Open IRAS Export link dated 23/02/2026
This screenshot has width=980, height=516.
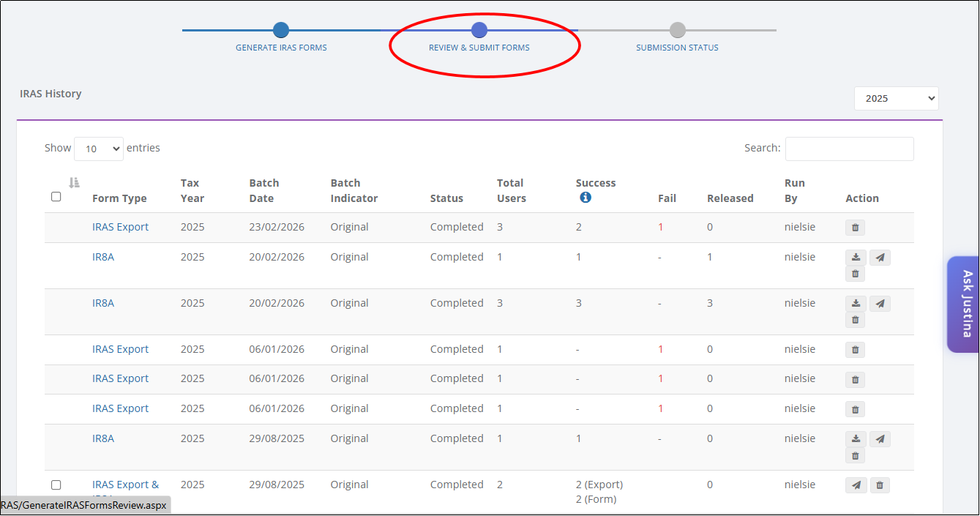point(120,227)
